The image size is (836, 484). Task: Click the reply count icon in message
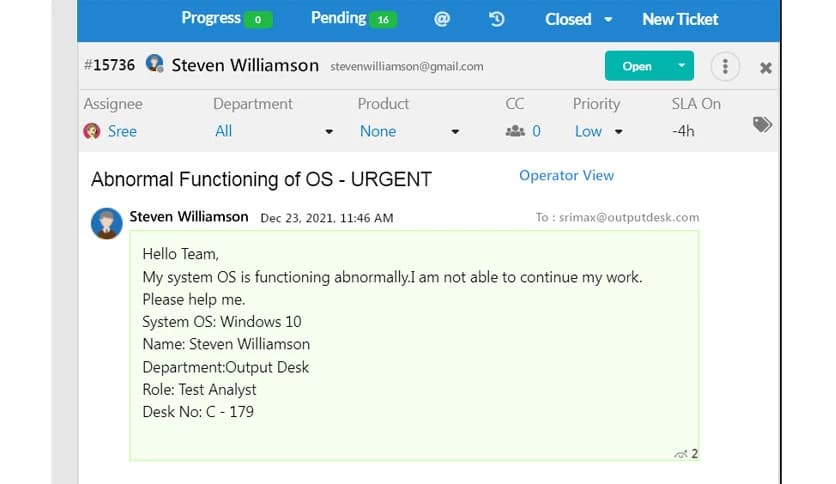pos(682,454)
